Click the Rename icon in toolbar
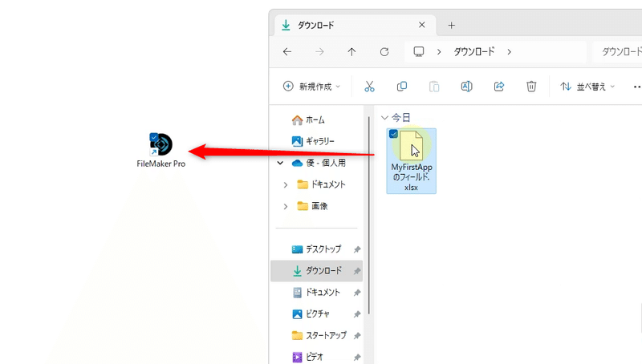The height and width of the screenshot is (364, 642). pyautogui.click(x=466, y=87)
